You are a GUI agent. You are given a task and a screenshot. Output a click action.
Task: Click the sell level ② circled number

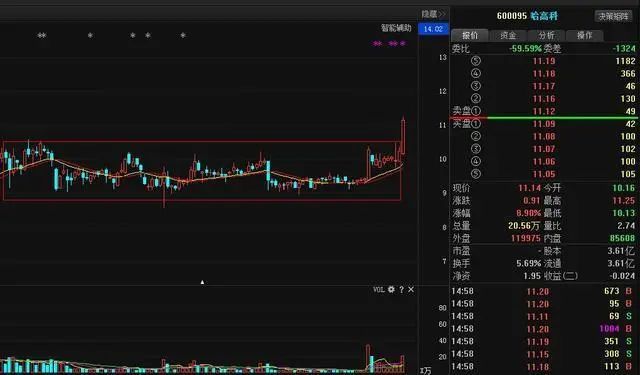click(x=476, y=99)
